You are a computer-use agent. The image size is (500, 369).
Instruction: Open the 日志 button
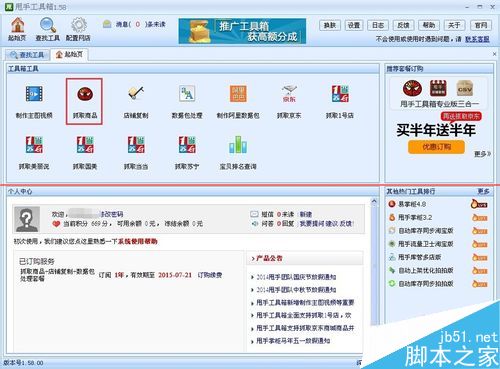378,25
